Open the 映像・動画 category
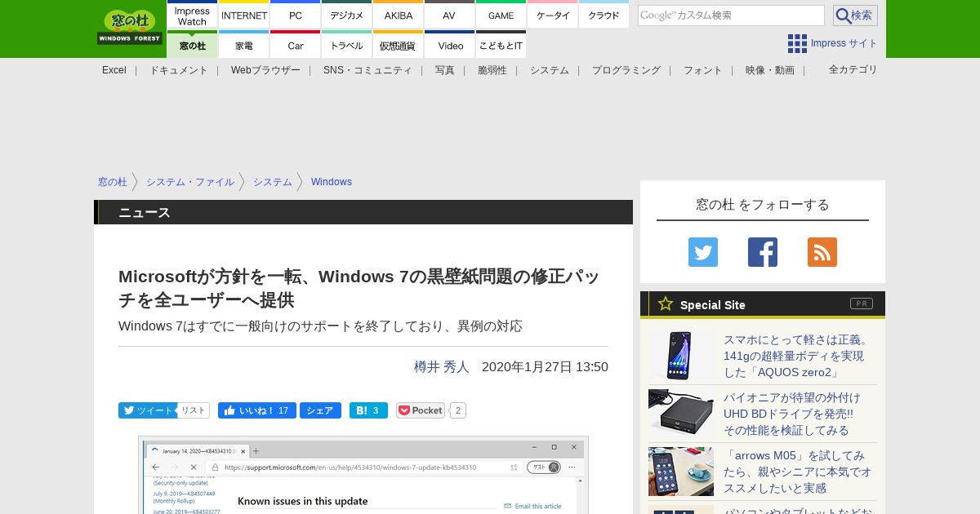 point(770,70)
